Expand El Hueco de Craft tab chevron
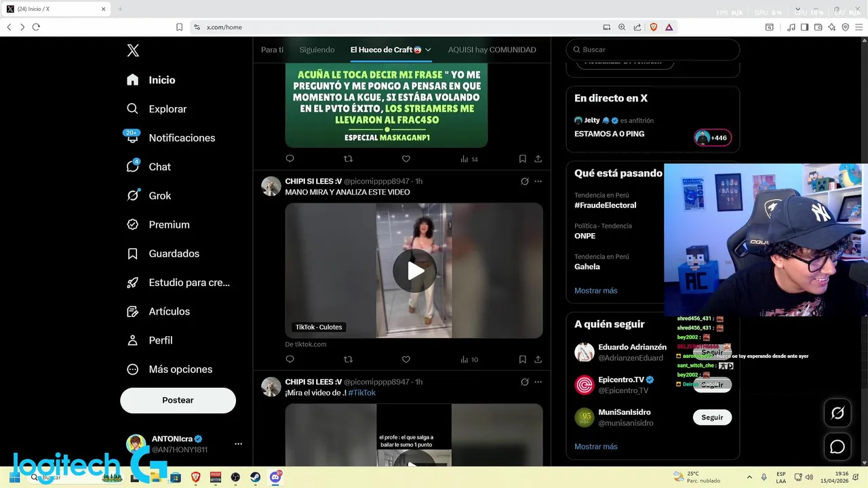Viewport: 868px width, 488px height. point(428,50)
